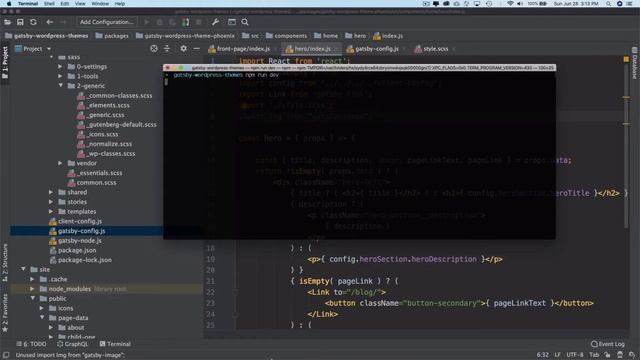
Task: Open the Window menu in the menu bar
Action: (100, 4)
